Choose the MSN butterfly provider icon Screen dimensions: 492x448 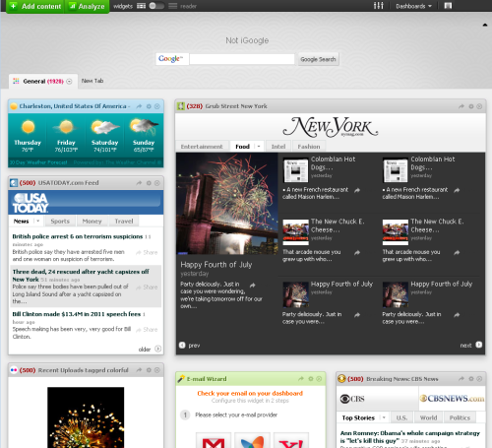click(x=252, y=440)
